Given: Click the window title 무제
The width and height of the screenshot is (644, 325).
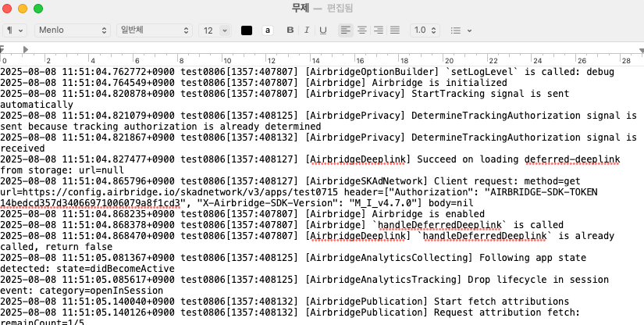Looking at the screenshot, I should pos(300,9).
